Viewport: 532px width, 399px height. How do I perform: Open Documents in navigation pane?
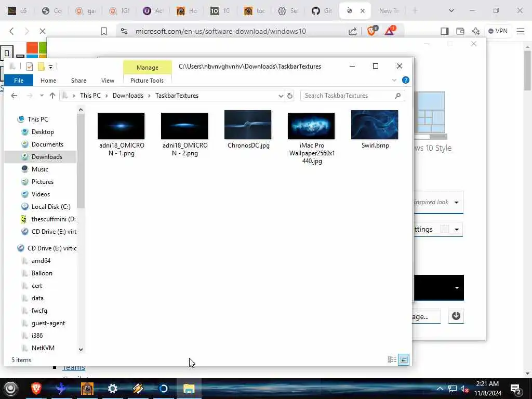47,144
